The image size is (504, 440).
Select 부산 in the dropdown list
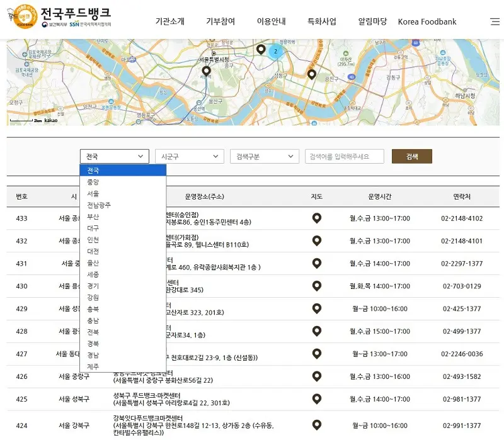(x=123, y=217)
